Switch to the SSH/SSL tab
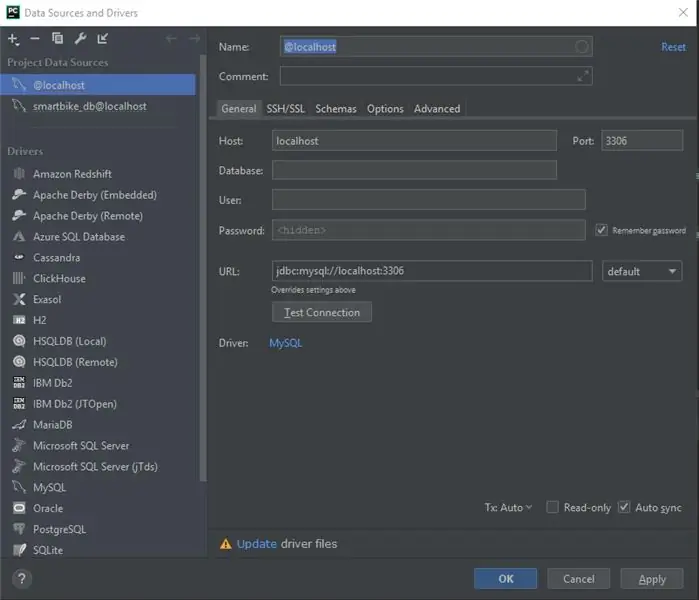The width and height of the screenshot is (699, 600). coord(285,109)
